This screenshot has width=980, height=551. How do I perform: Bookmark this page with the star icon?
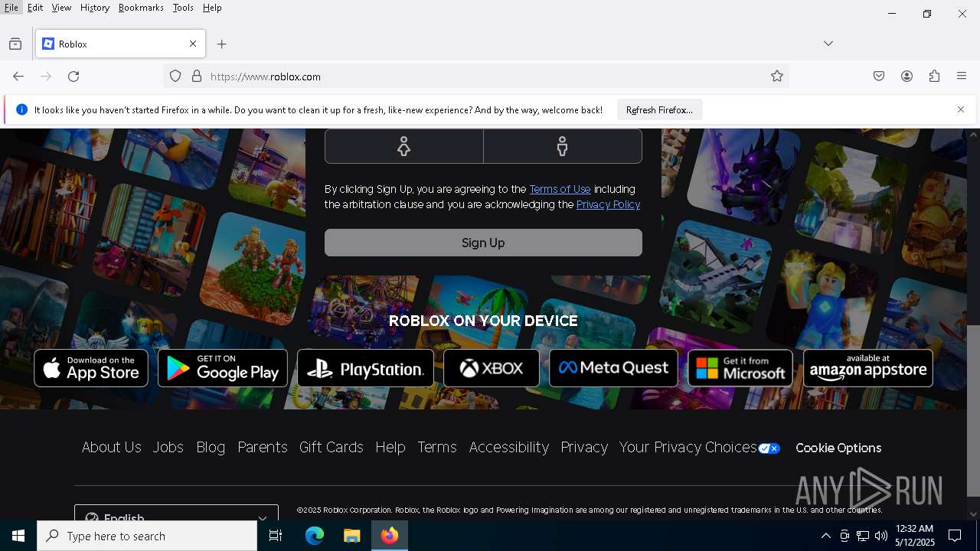(x=777, y=77)
